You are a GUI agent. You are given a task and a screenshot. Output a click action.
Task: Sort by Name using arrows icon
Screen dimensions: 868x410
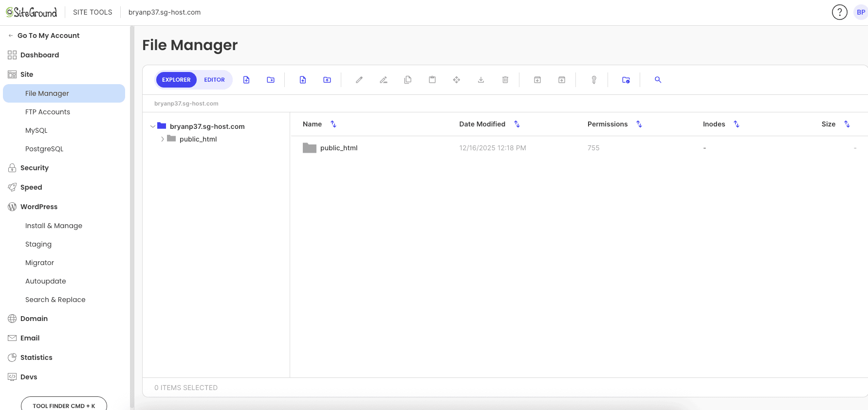tap(333, 124)
